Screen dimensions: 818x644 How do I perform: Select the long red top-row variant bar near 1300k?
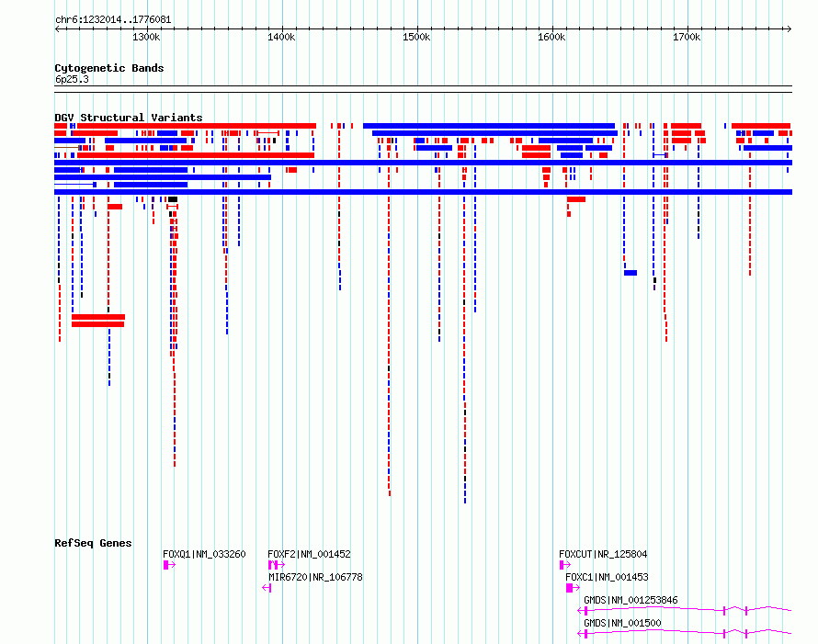[x=196, y=126]
